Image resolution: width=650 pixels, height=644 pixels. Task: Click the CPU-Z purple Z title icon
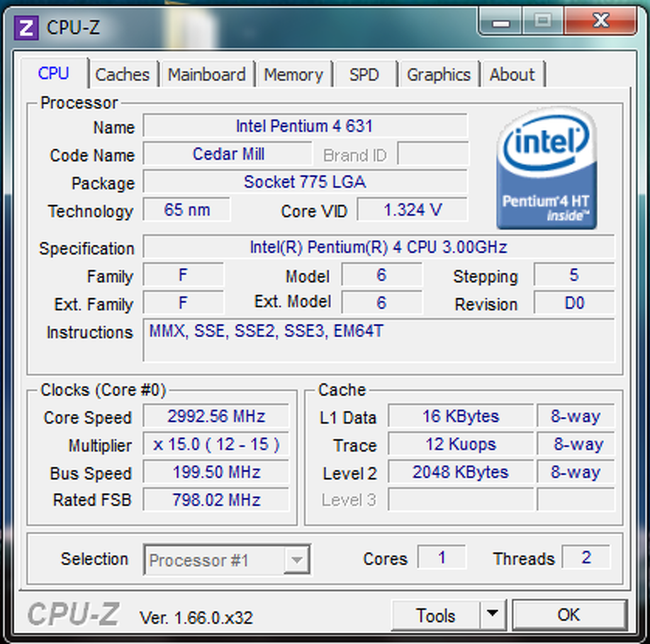point(26,28)
